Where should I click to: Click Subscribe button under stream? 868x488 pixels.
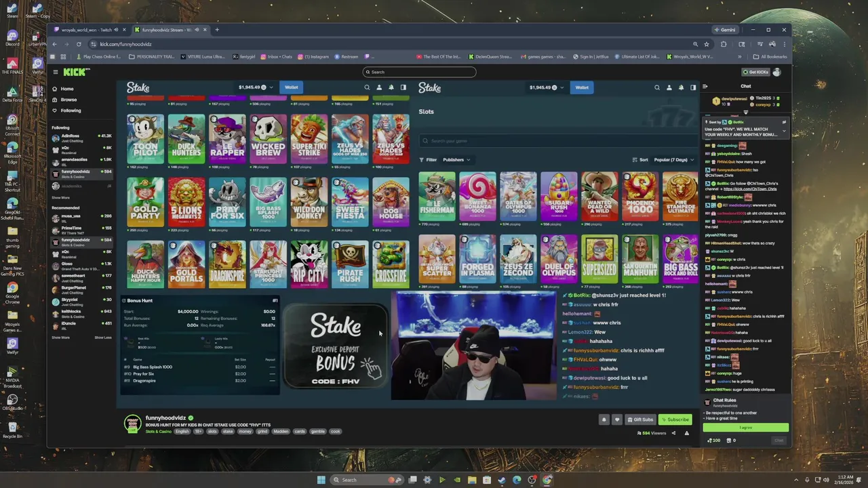pyautogui.click(x=675, y=420)
